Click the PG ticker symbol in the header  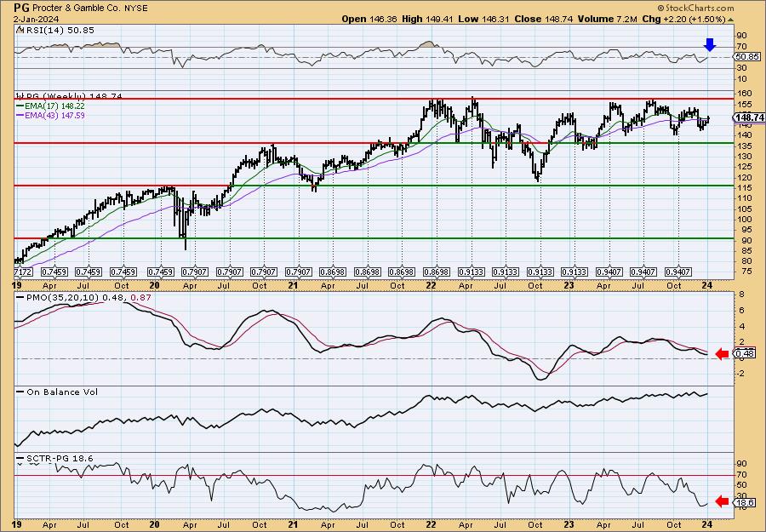20,8
